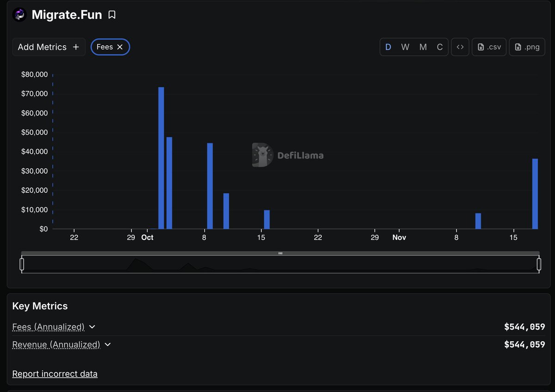The width and height of the screenshot is (555, 392).
Task: Open the embed code view
Action: pyautogui.click(x=460, y=47)
